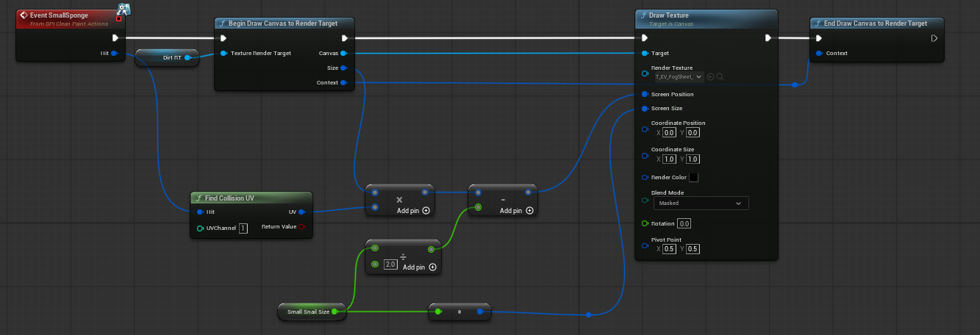Open the Blend Mode Masked dropdown
This screenshot has height=335, width=980.
pos(701,203)
